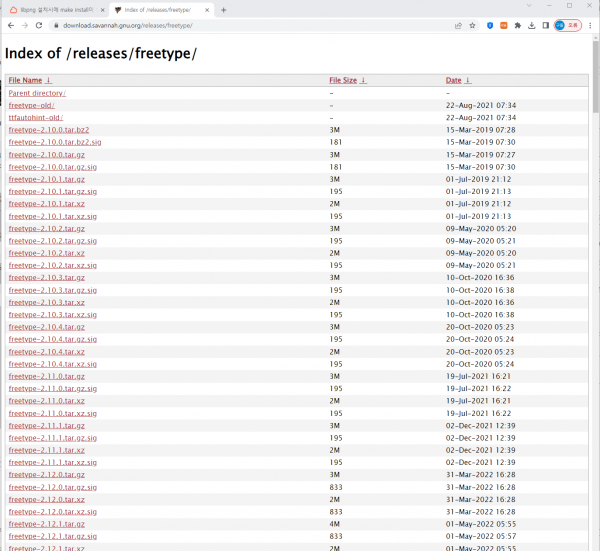Open freetype-2.10.0.tar.bz2.sig

pos(55,142)
